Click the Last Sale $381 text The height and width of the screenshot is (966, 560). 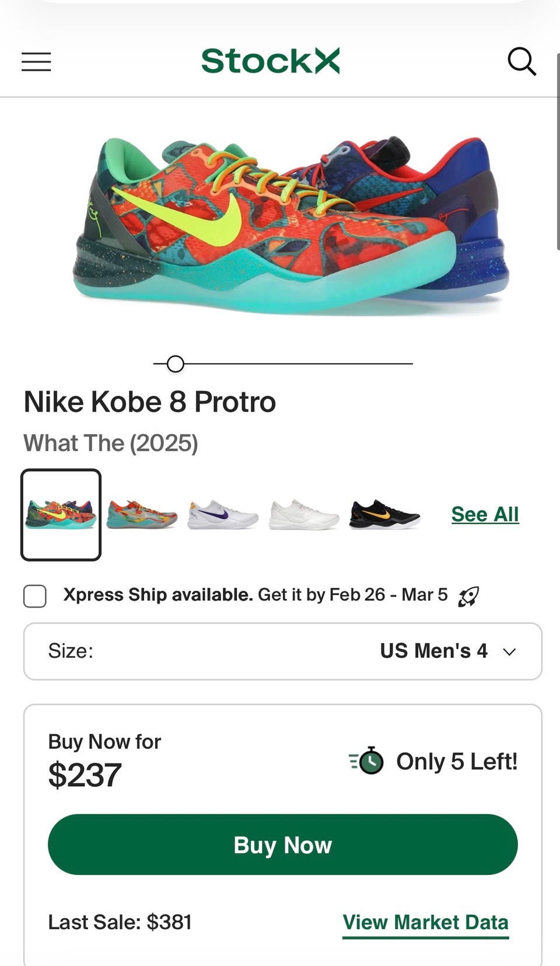[120, 922]
